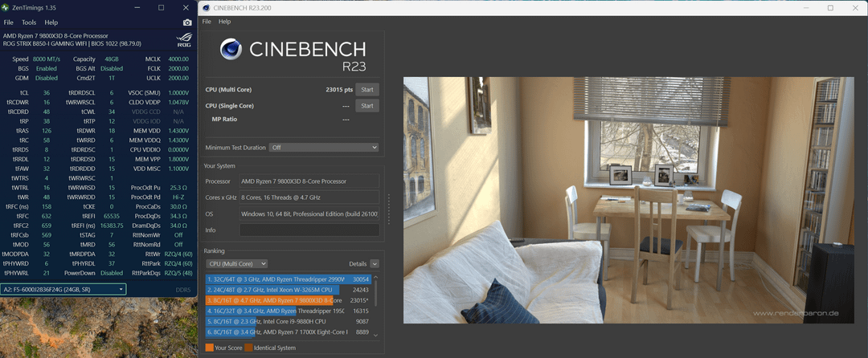Image resolution: width=868 pixels, height=358 pixels.
Task: Click the 23015 pts multi core score
Action: [340, 90]
